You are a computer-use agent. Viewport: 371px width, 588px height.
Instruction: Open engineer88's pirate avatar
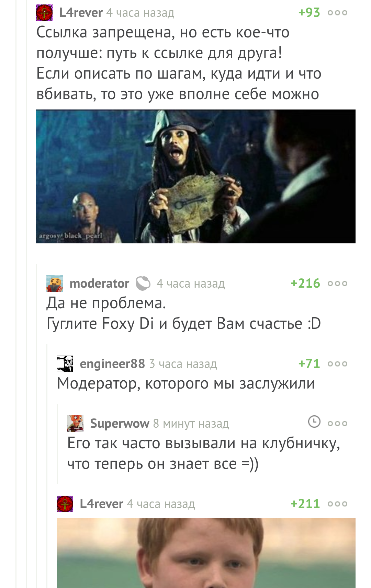65,364
